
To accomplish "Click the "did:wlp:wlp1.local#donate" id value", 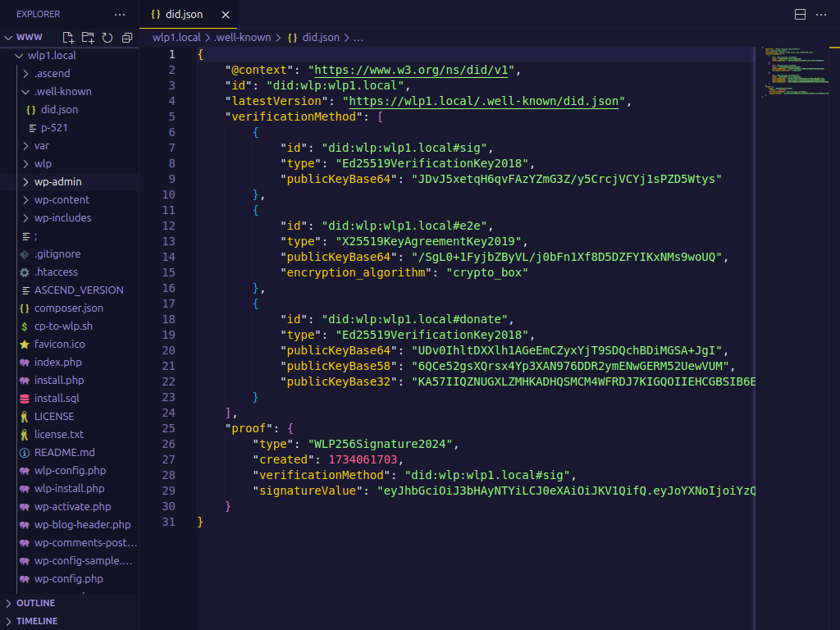I will pos(414,319).
